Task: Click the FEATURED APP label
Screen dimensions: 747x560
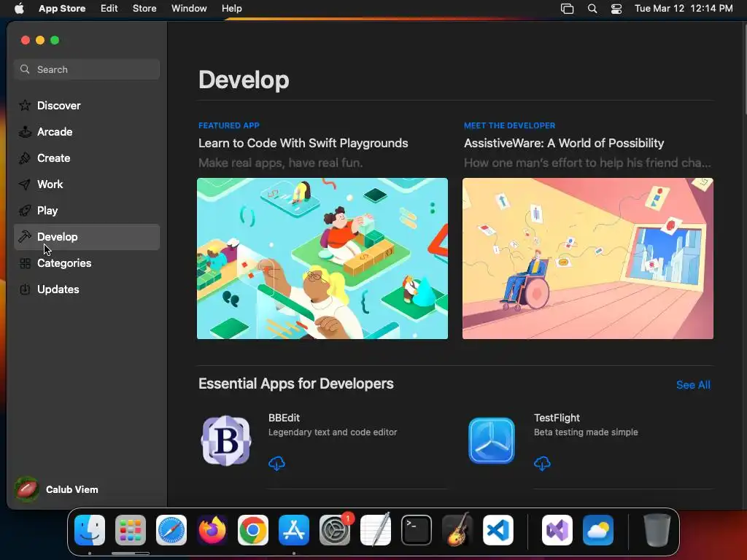Action: [x=228, y=125]
